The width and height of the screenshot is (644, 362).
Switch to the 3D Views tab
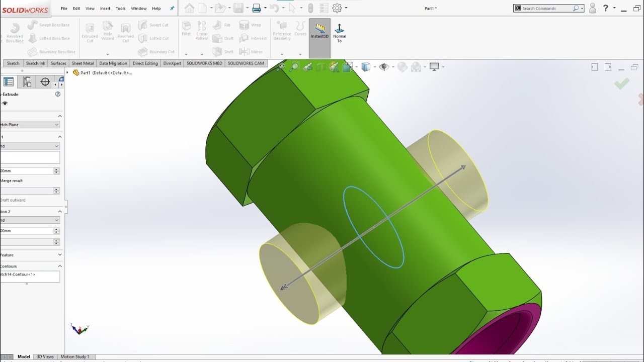(x=45, y=357)
